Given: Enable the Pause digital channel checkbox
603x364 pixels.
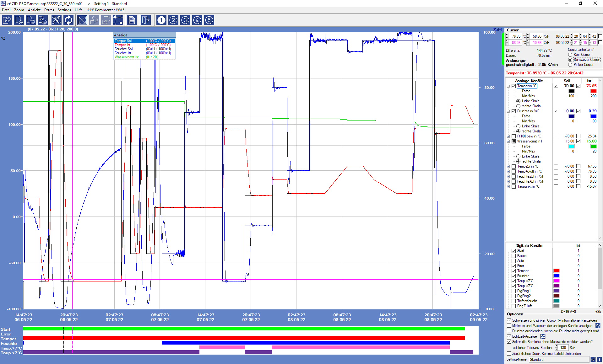Looking at the screenshot, I should point(514,256).
